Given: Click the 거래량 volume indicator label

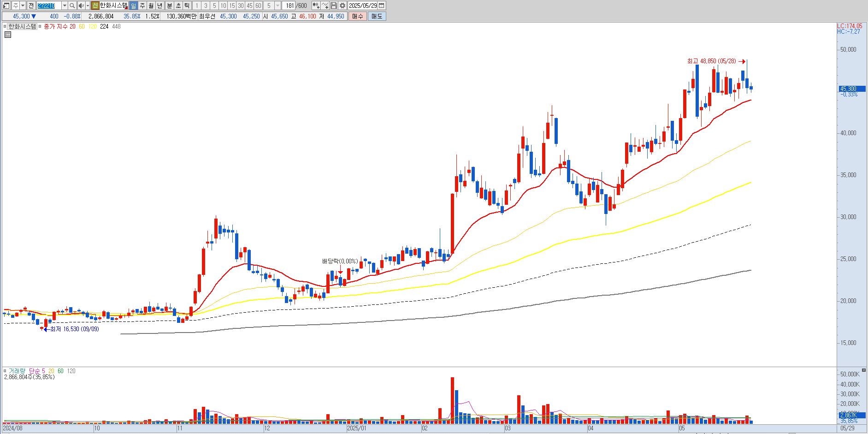Looking at the screenshot, I should click(x=17, y=371).
